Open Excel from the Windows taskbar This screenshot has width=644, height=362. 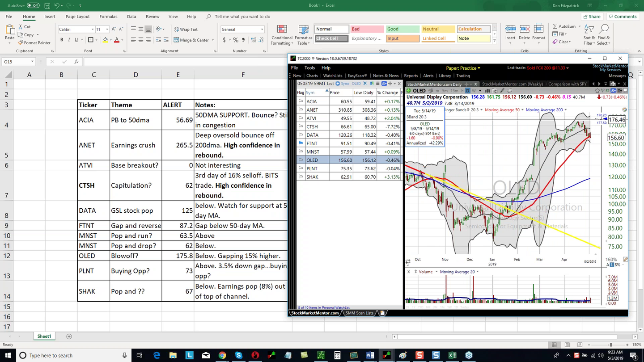(x=452, y=355)
